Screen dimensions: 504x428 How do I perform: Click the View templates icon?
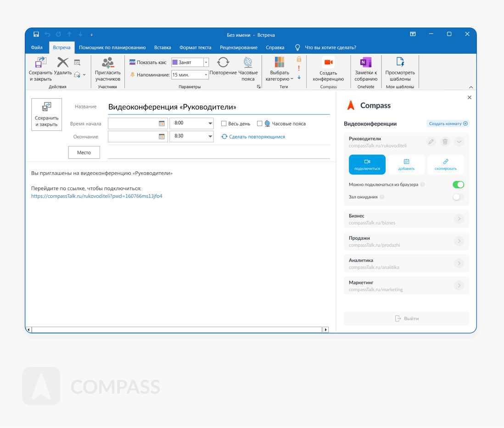coord(400,62)
